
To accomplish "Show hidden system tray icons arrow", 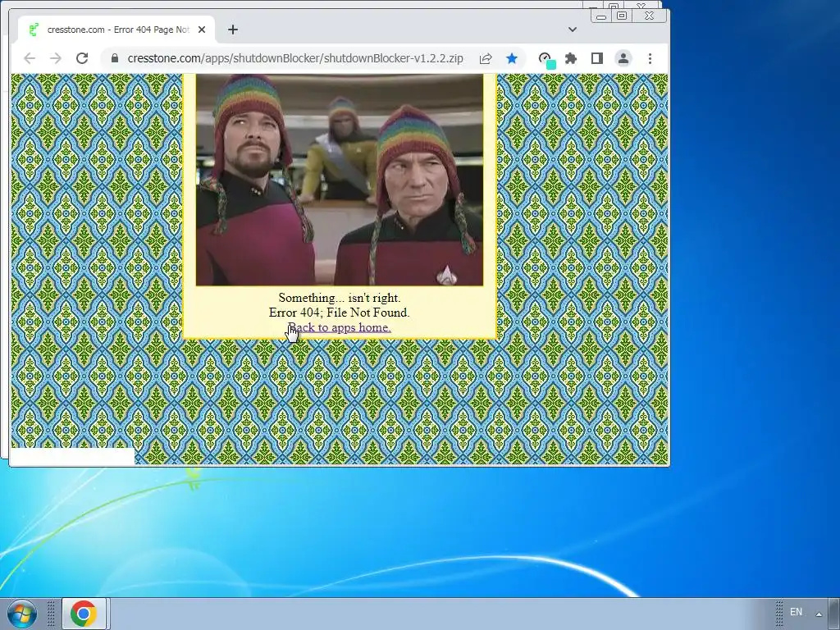I will (819, 614).
